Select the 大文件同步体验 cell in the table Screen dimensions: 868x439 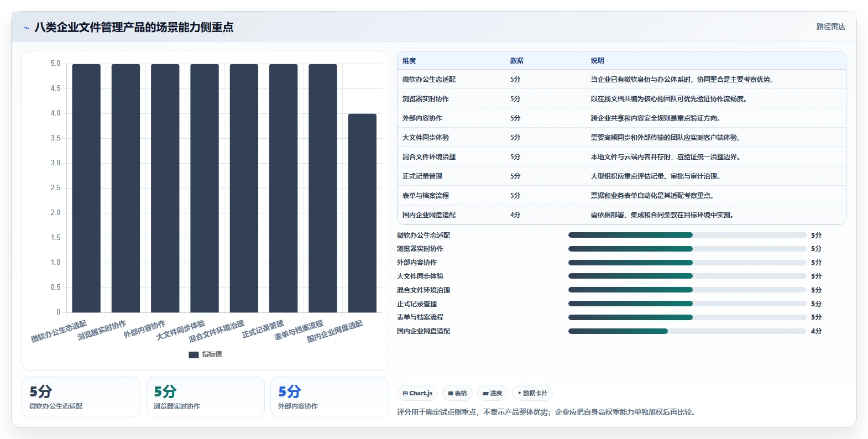pos(426,138)
